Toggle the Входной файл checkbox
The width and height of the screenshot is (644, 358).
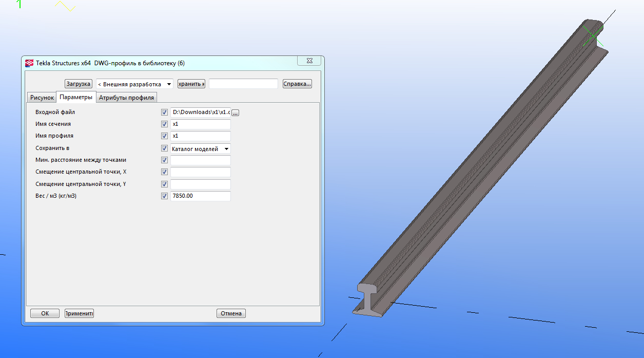point(164,112)
